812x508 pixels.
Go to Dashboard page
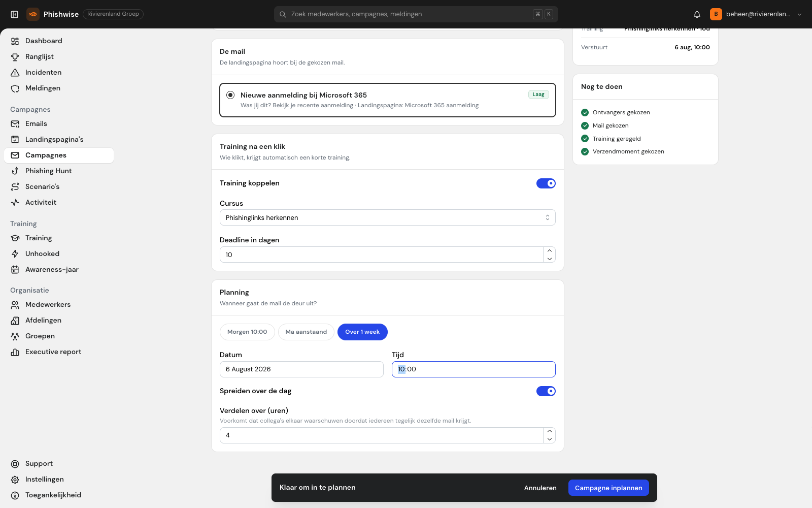59,41
